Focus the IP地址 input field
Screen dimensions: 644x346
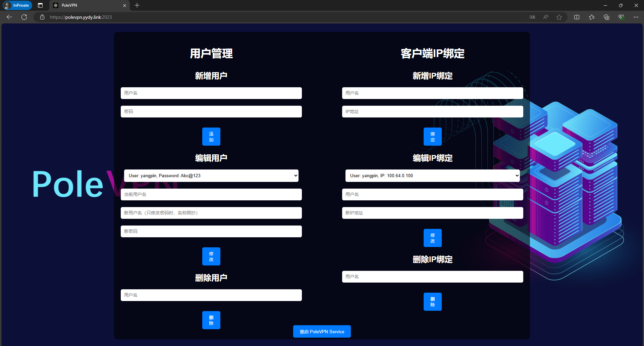433,111
